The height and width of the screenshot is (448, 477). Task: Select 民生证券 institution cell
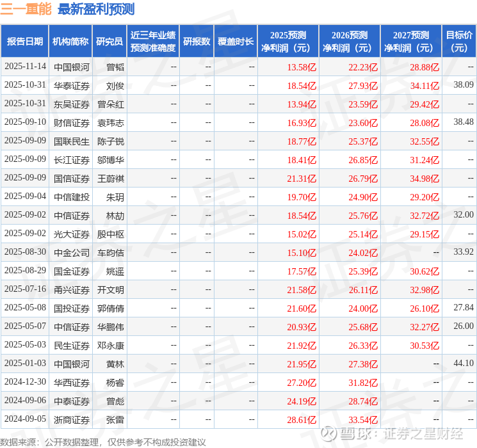point(72,346)
